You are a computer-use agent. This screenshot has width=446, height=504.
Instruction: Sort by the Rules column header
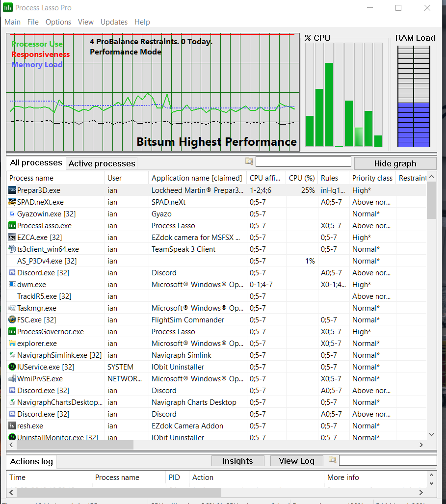point(333,178)
